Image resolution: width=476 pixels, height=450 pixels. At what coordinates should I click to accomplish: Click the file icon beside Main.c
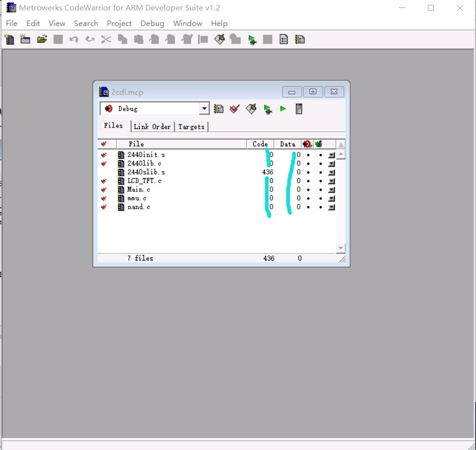tap(121, 190)
